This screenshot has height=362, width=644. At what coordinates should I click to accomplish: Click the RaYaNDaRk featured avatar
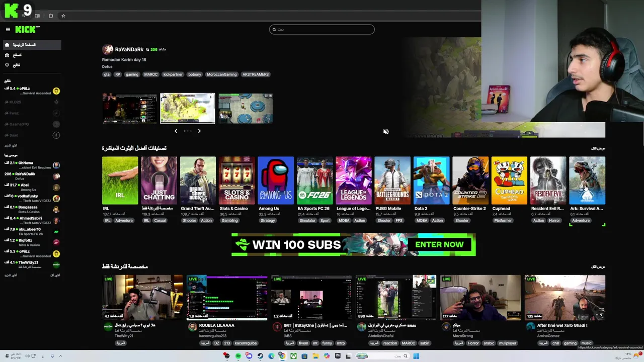tap(107, 49)
